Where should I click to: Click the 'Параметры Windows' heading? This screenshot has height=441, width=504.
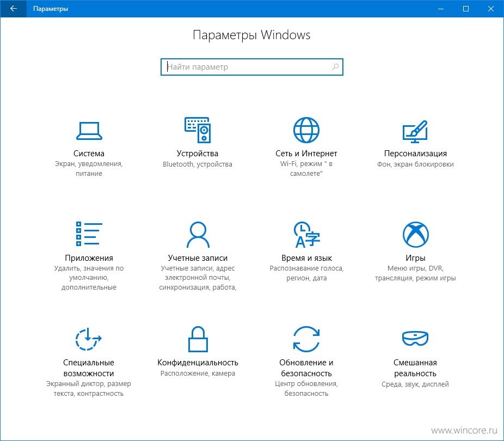[x=251, y=35]
